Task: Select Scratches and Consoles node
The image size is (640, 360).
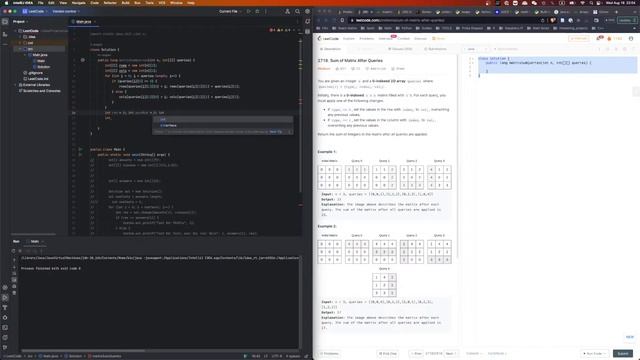Action: 42,91
